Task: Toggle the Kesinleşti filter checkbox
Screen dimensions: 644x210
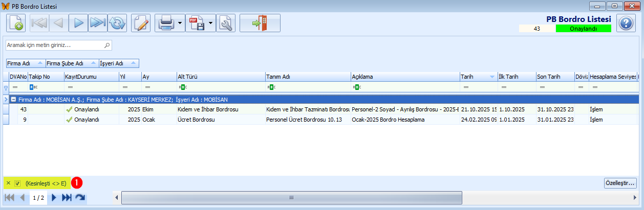Action: point(17,183)
